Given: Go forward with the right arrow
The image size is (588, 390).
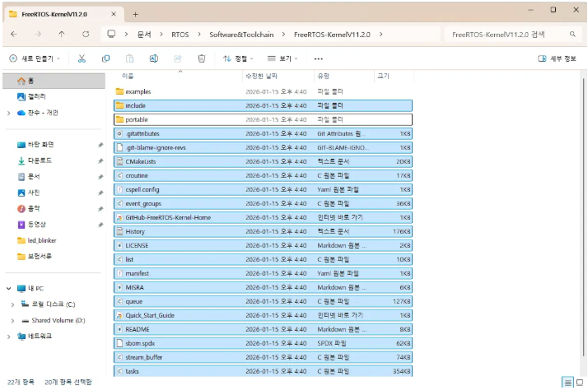Looking at the screenshot, I should pyautogui.click(x=38, y=34).
